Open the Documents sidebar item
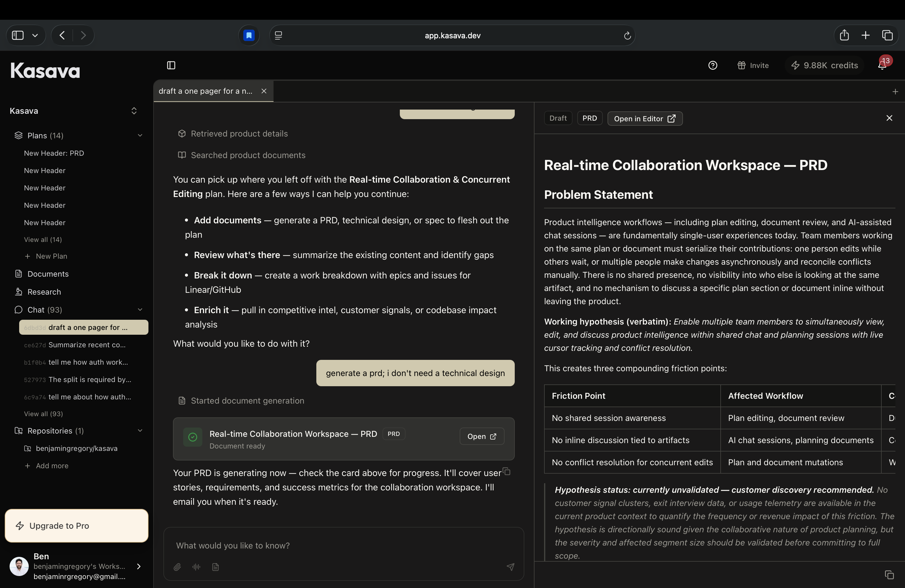The height and width of the screenshot is (588, 905). click(48, 274)
